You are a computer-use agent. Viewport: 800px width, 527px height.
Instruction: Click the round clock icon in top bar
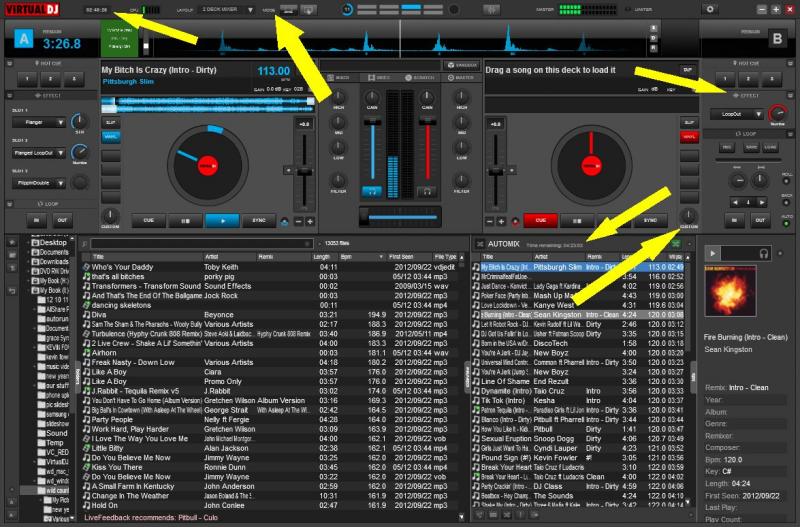tap(347, 9)
